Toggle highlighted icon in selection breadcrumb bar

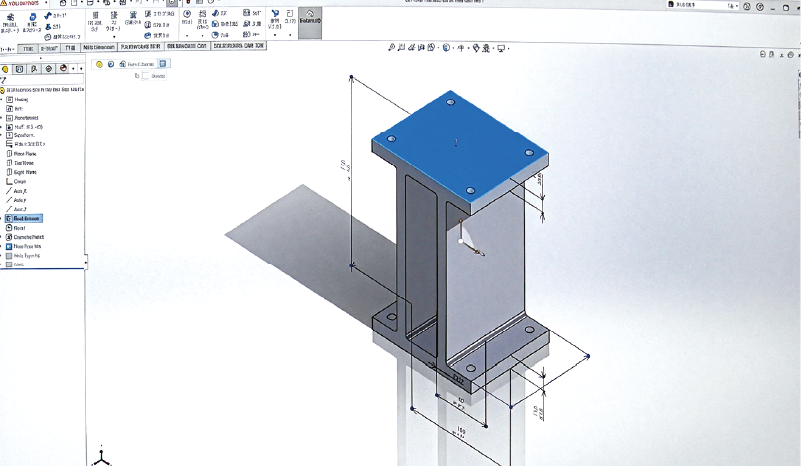coord(163,64)
